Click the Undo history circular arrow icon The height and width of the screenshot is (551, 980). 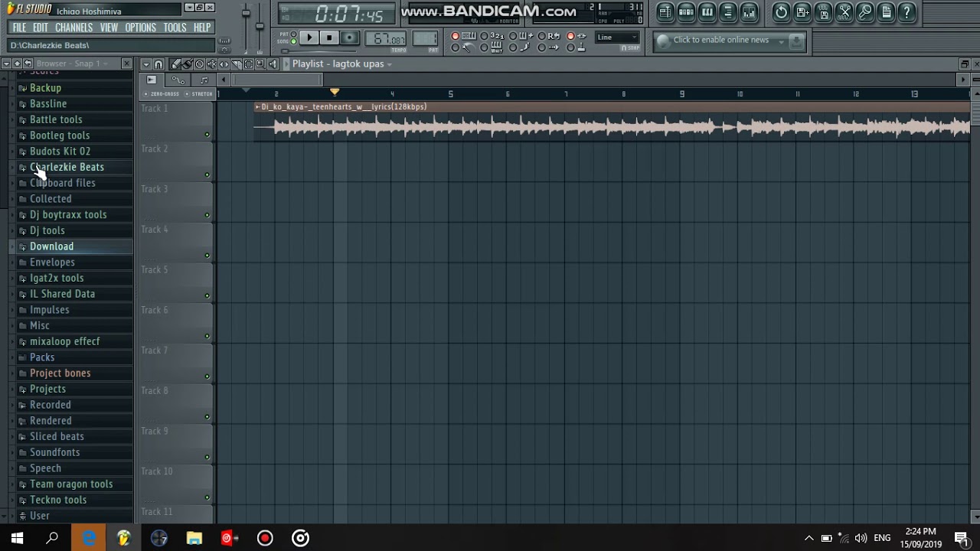click(x=782, y=12)
